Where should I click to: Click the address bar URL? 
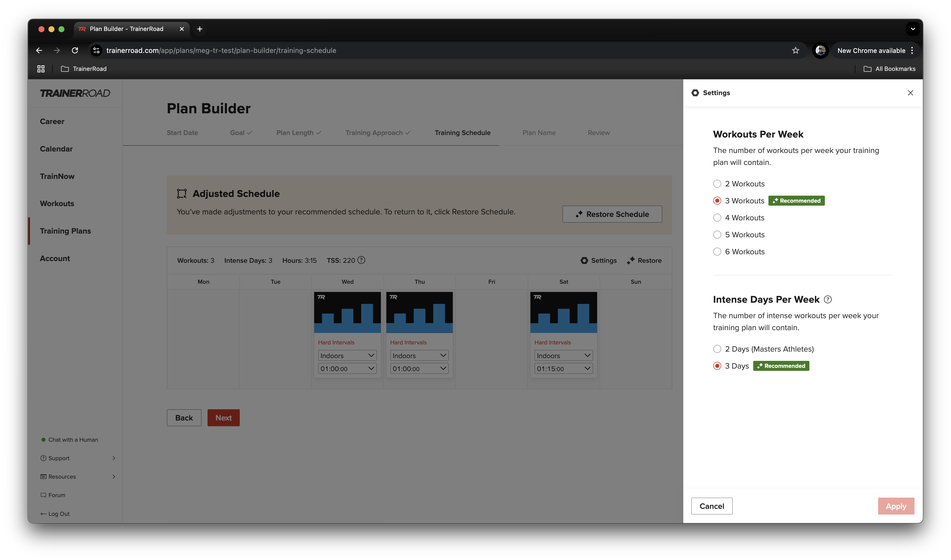221,51
